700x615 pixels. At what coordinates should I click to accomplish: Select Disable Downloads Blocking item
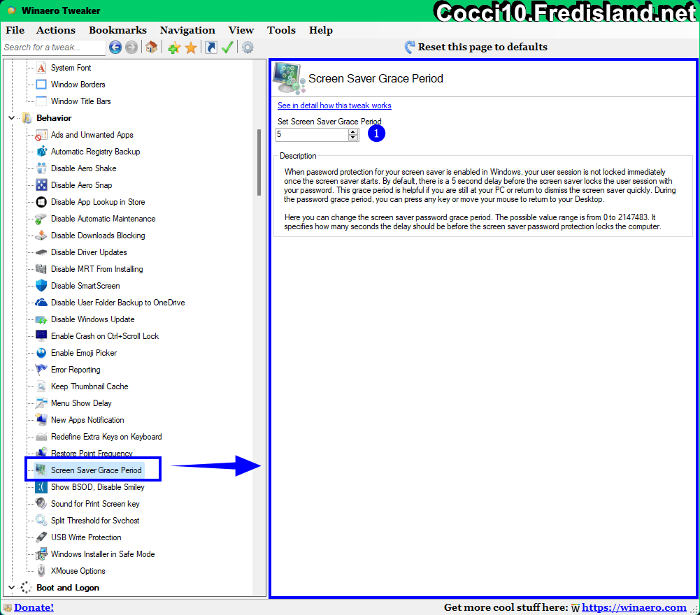(x=98, y=236)
